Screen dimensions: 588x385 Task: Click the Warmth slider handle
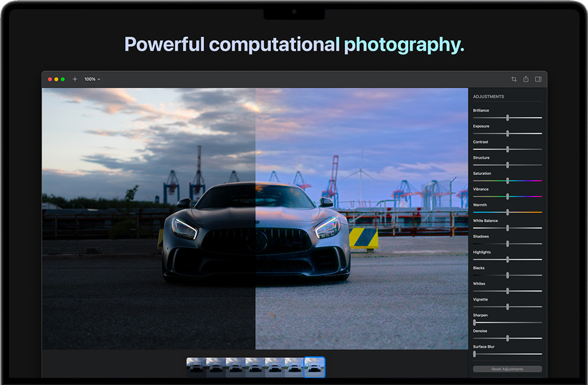tap(508, 212)
